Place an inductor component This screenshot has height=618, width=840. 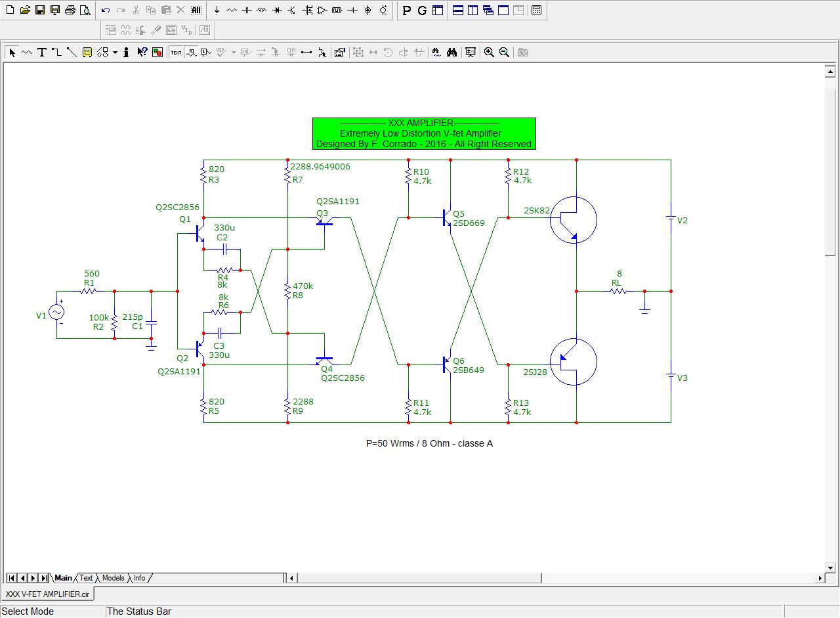tap(262, 11)
